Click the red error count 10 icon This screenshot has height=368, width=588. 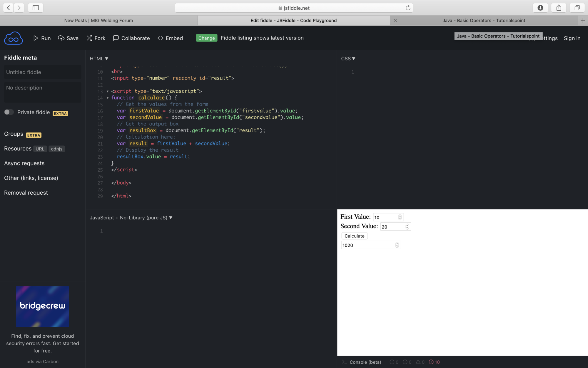[x=434, y=362]
